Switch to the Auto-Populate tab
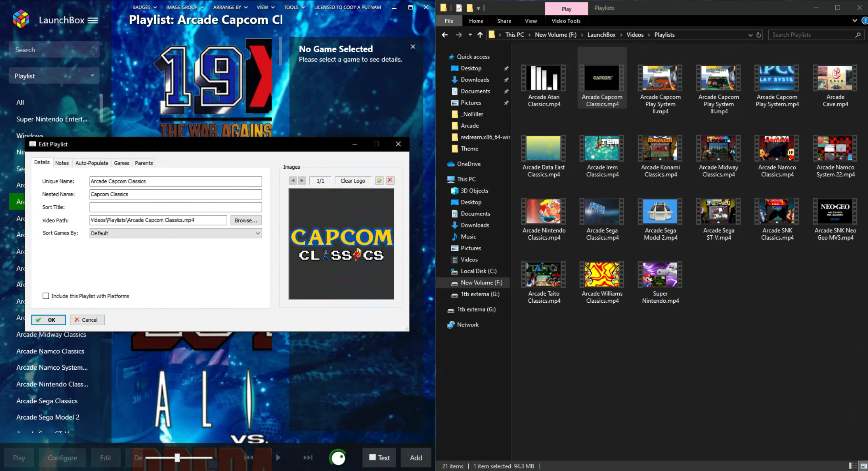 (91, 163)
